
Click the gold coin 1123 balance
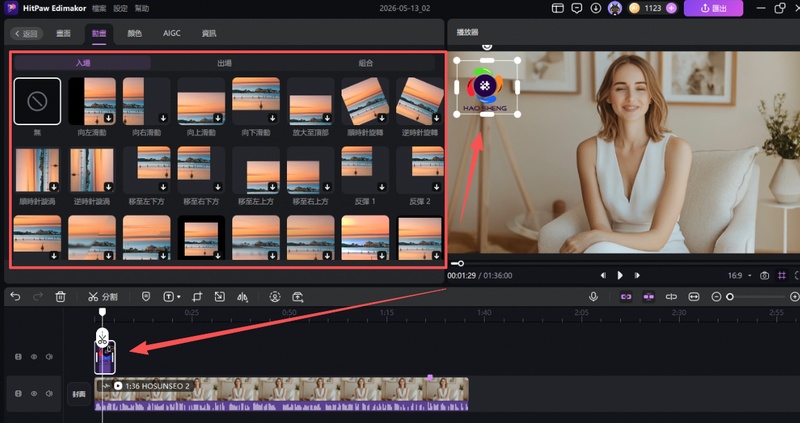(647, 8)
